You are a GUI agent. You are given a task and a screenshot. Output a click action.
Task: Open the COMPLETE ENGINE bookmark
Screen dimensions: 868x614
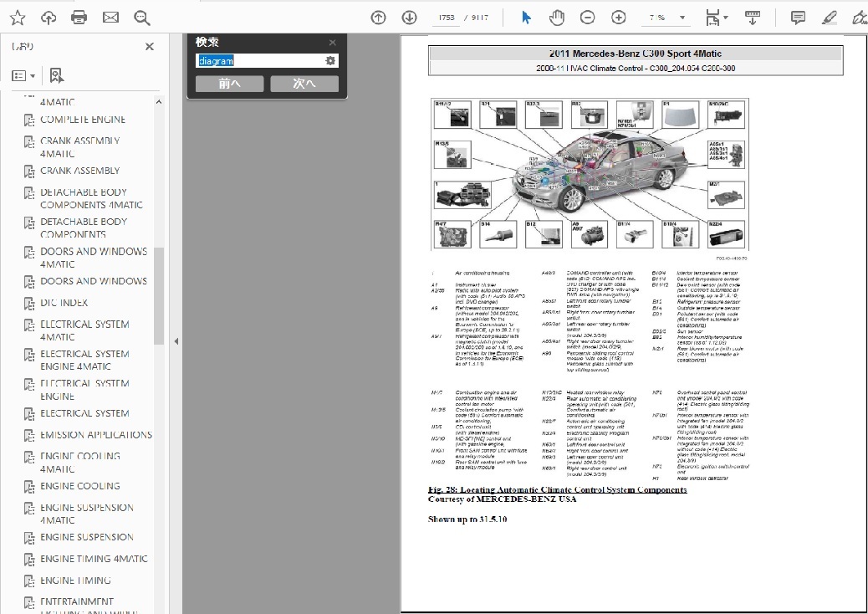83,120
